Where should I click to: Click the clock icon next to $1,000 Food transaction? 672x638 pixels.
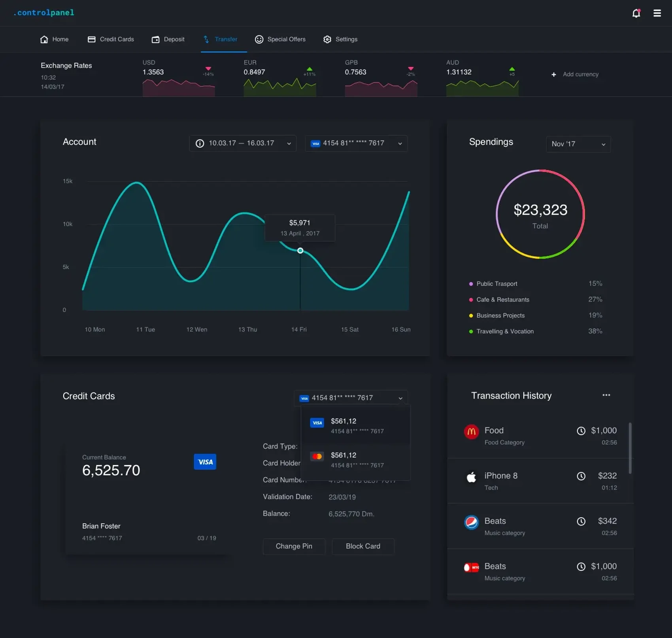(581, 430)
